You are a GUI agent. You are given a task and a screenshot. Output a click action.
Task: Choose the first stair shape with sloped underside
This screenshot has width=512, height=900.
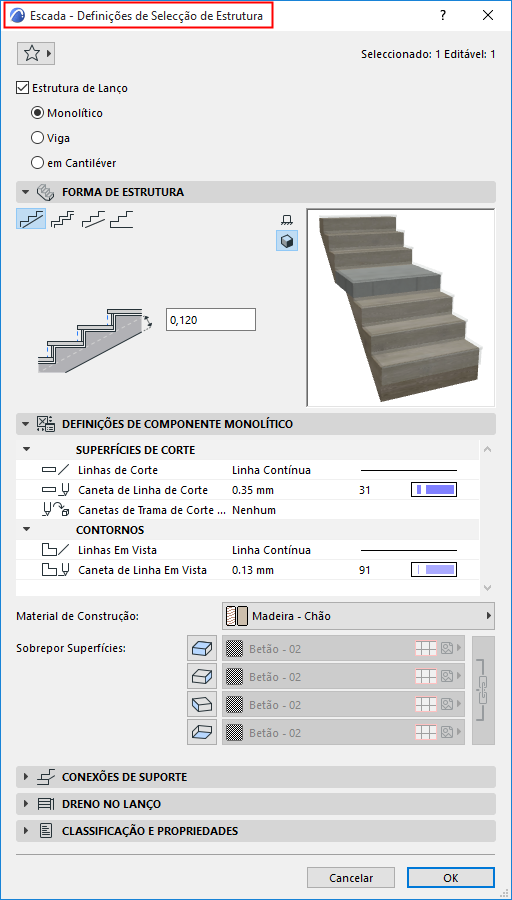point(31,219)
